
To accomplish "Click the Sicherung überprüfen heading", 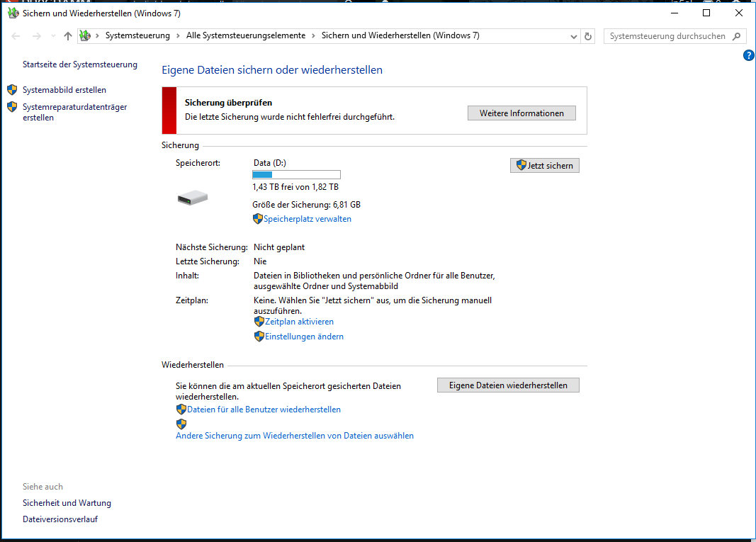I will (229, 103).
